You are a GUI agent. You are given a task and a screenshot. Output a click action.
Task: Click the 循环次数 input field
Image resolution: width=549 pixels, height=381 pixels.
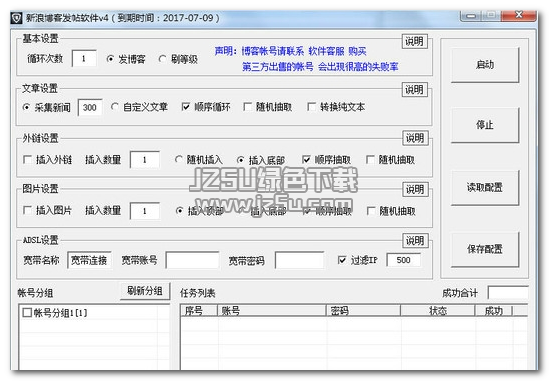84,58
